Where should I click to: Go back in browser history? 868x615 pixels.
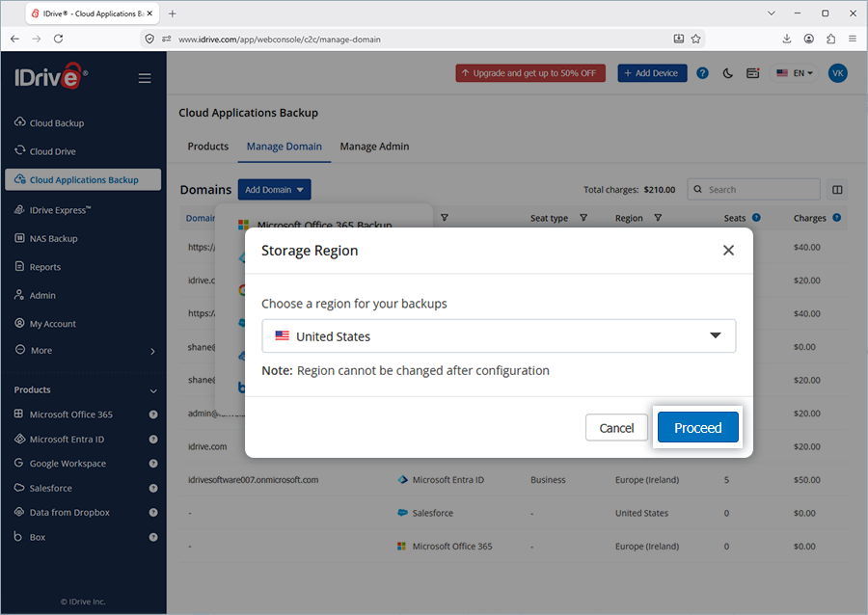(x=14, y=39)
